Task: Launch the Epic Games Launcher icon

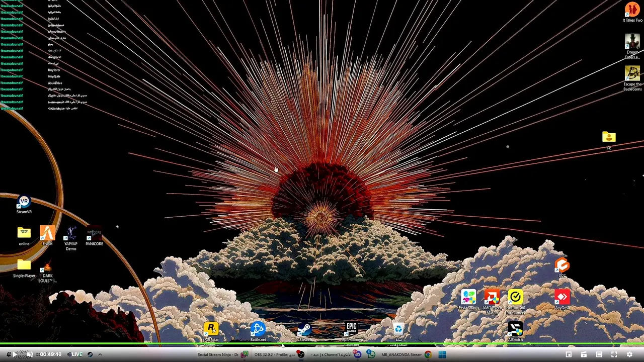Action: 351,333
